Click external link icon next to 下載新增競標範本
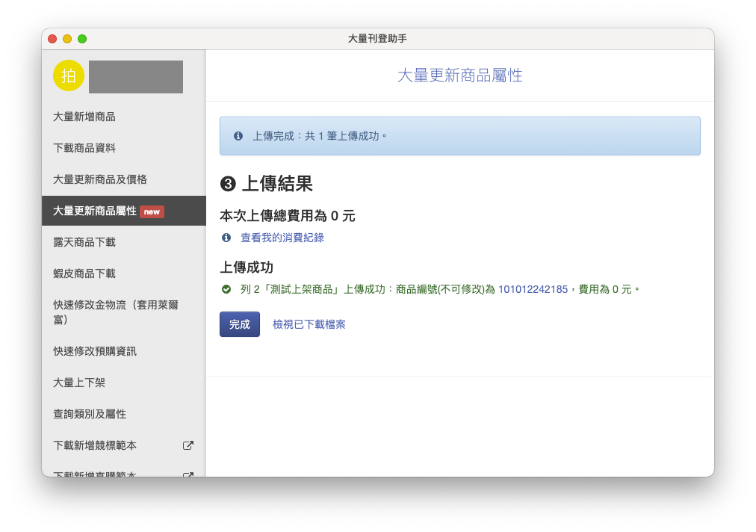The image size is (756, 532). pos(188,445)
